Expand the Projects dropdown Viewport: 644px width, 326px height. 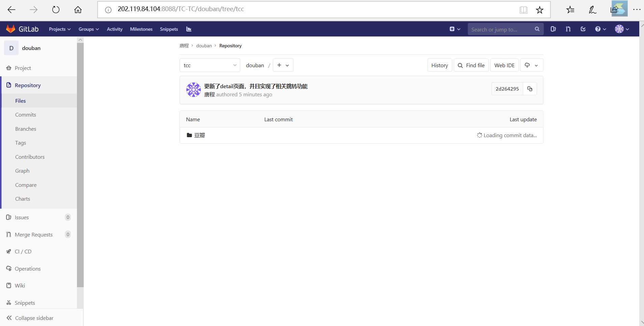60,29
